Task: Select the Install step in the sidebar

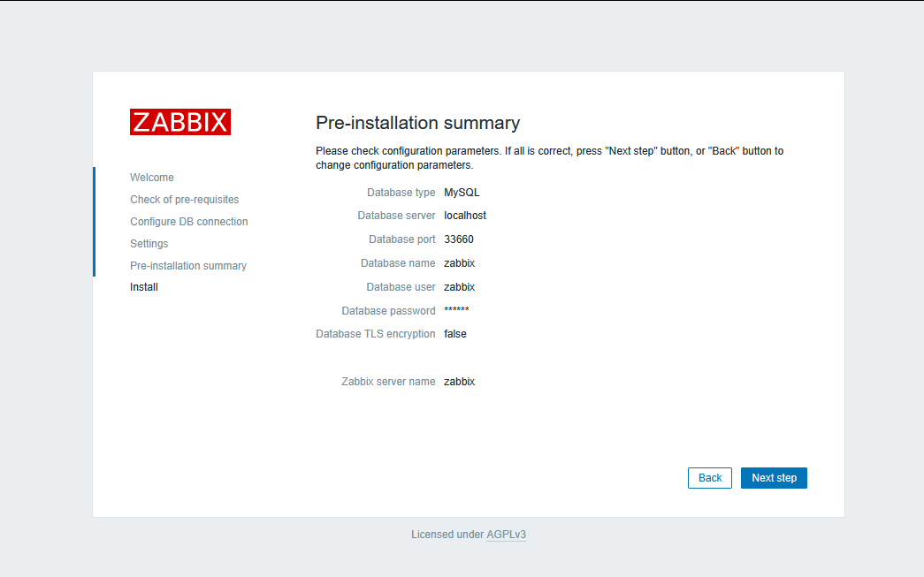Action: 143,286
